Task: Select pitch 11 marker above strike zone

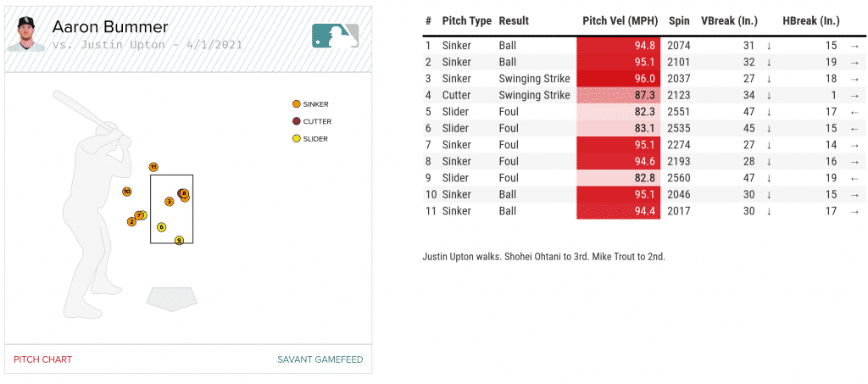Action: pos(153,167)
